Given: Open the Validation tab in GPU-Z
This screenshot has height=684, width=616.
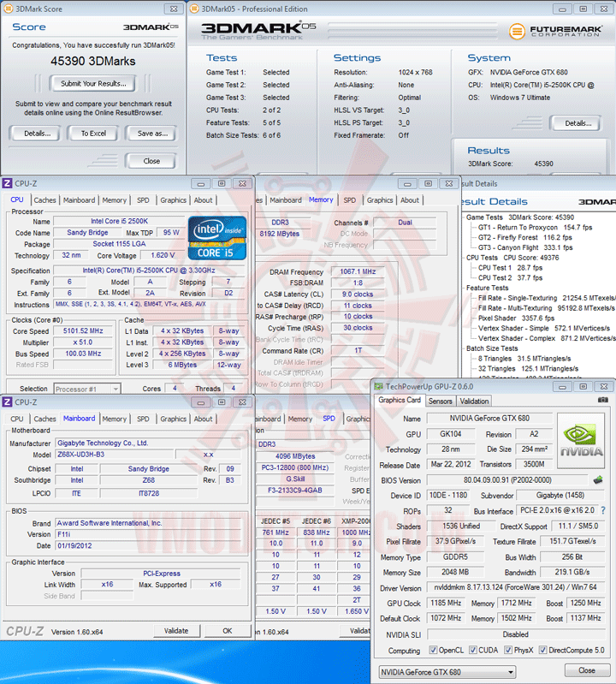Looking at the screenshot, I should (x=474, y=401).
